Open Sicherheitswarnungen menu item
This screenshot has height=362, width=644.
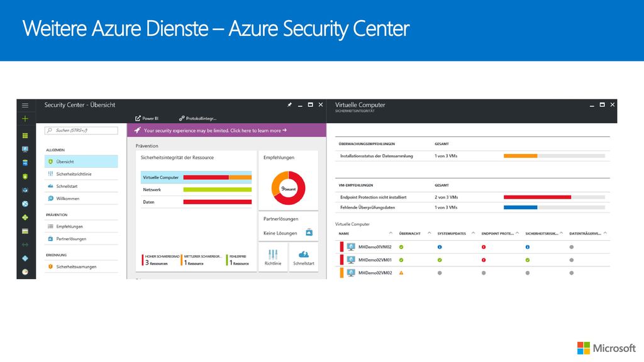[81, 266]
